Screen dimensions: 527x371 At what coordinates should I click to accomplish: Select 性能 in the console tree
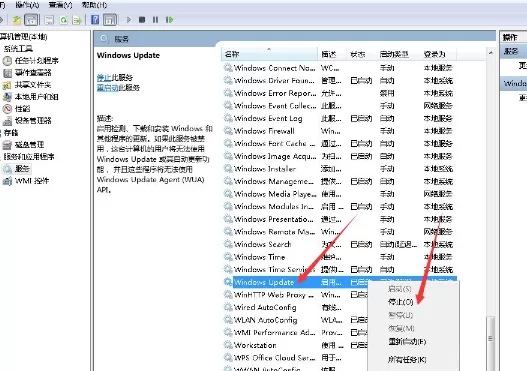point(22,109)
